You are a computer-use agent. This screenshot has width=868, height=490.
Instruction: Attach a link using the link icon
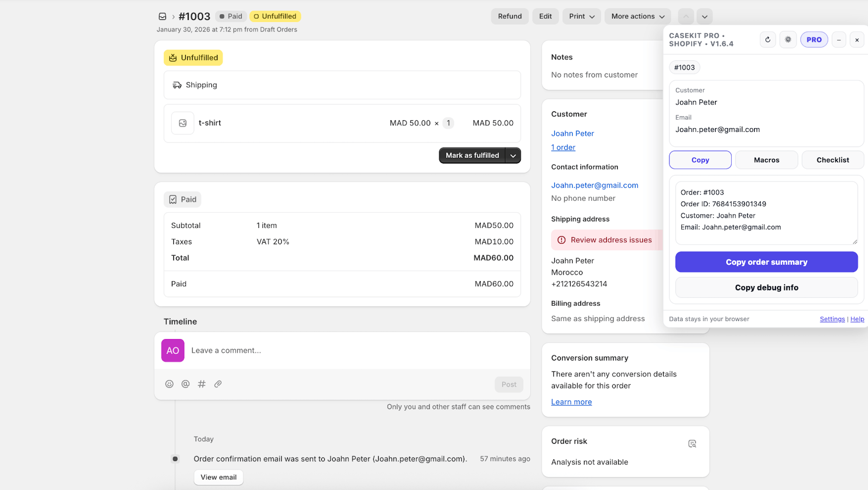point(218,384)
